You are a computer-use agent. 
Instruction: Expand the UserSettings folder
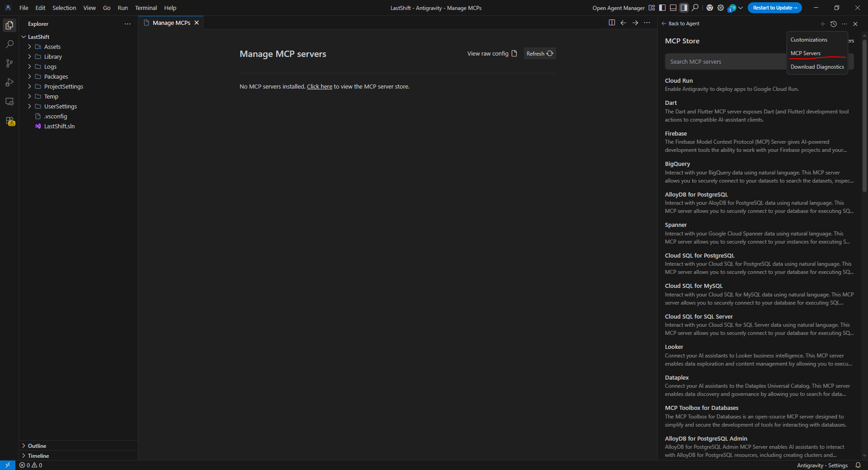click(x=29, y=106)
